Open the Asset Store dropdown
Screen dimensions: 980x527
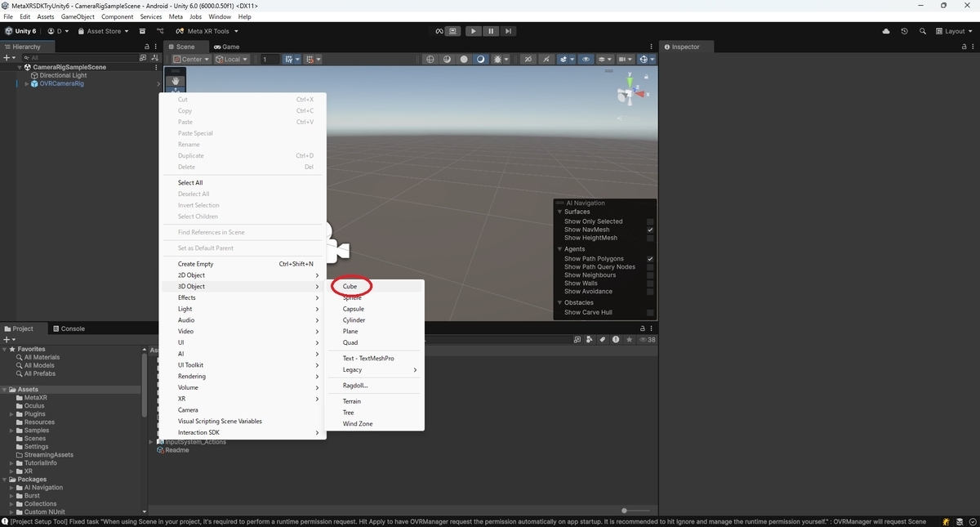click(x=103, y=31)
